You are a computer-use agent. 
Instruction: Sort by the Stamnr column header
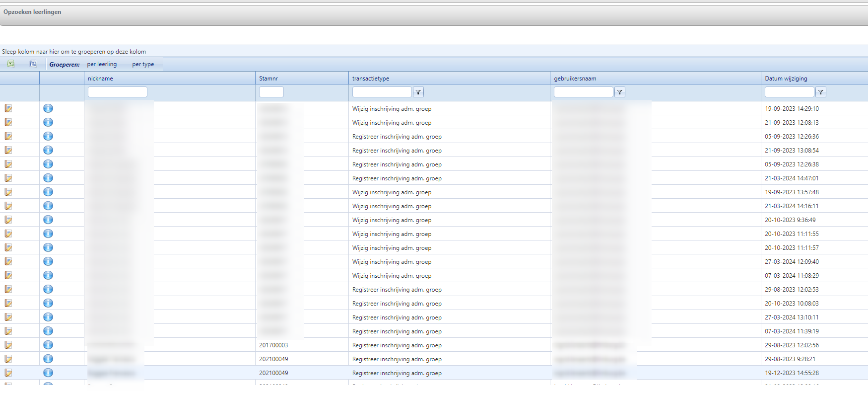tap(268, 79)
